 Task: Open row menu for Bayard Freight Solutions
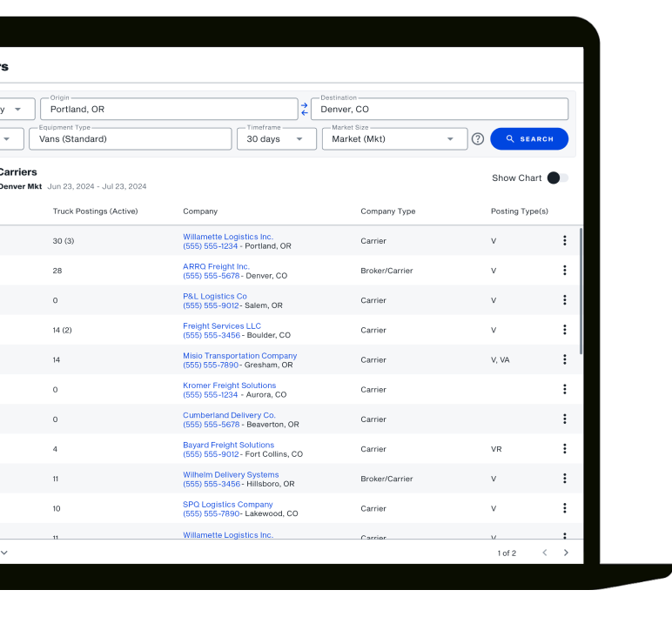(x=564, y=448)
